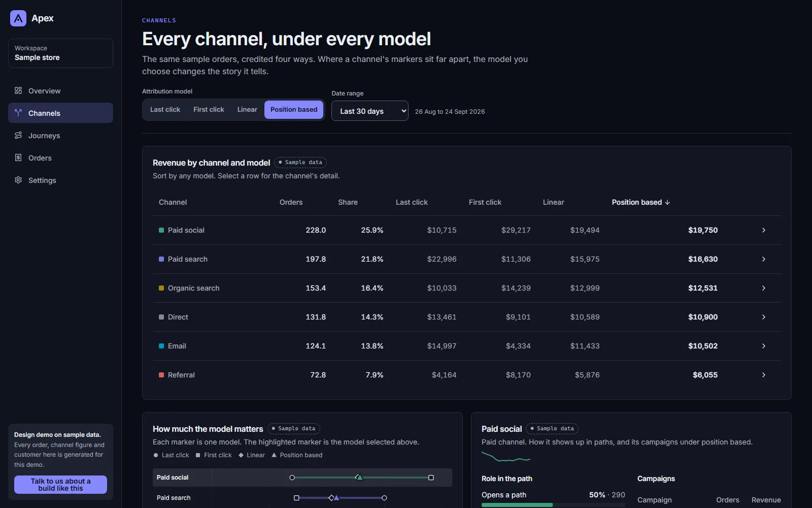Click Talk to us about a build button
The height and width of the screenshot is (508, 812).
point(60,485)
